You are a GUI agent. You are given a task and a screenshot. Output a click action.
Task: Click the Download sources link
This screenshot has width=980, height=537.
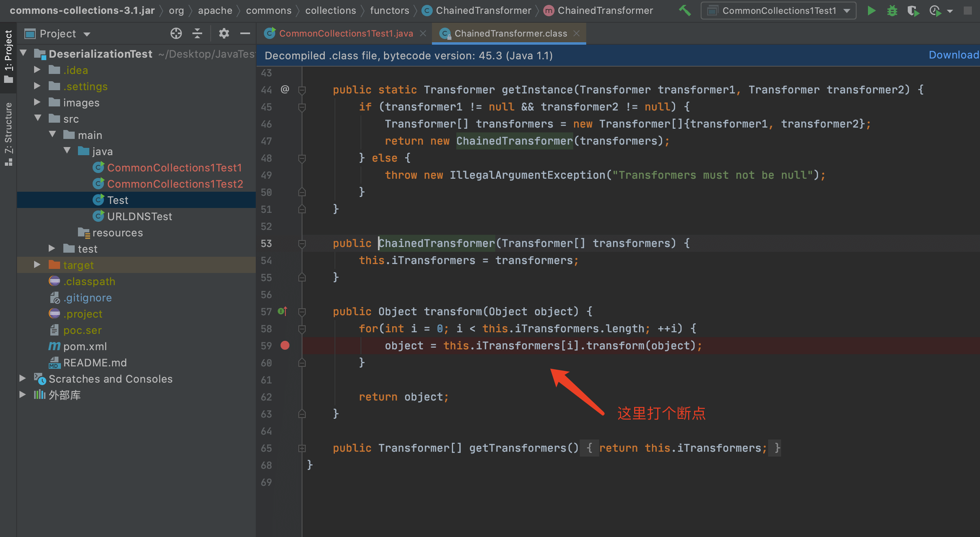(954, 55)
